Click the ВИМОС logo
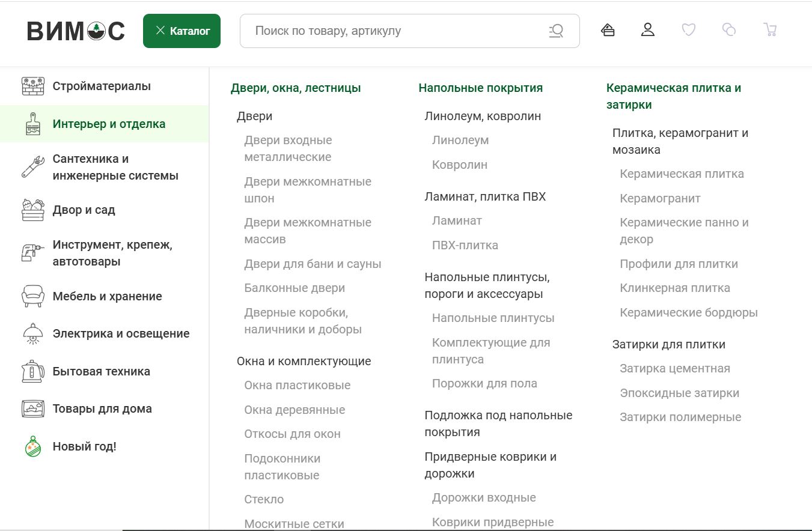The image size is (812, 531). pyautogui.click(x=76, y=31)
